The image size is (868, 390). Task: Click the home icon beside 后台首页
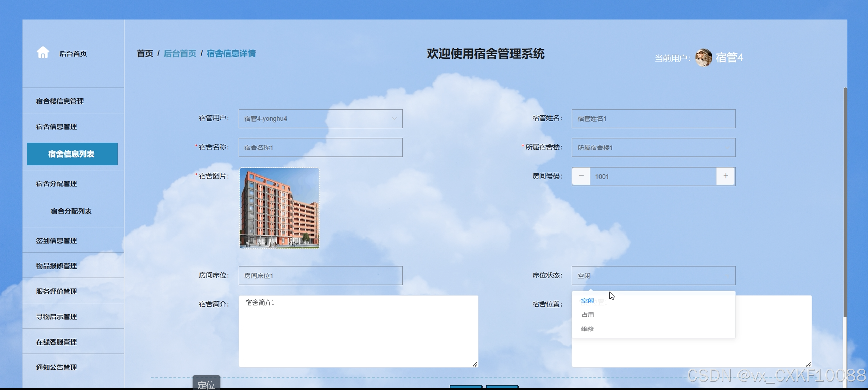pyautogui.click(x=43, y=53)
